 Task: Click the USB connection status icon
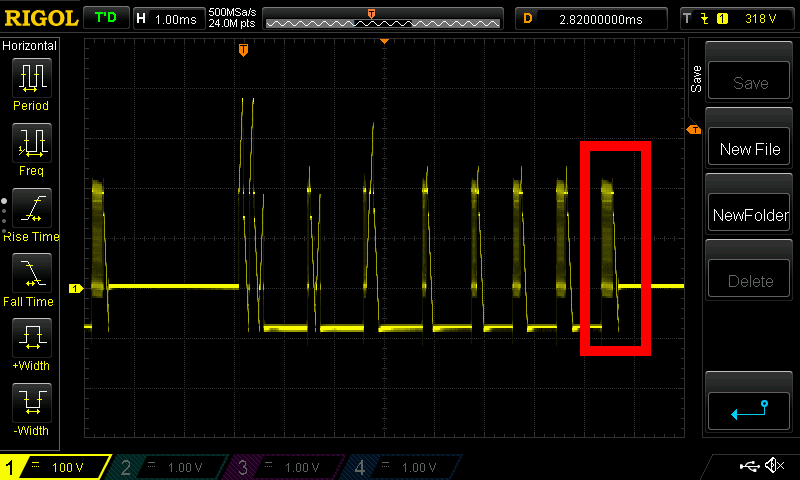(749, 466)
